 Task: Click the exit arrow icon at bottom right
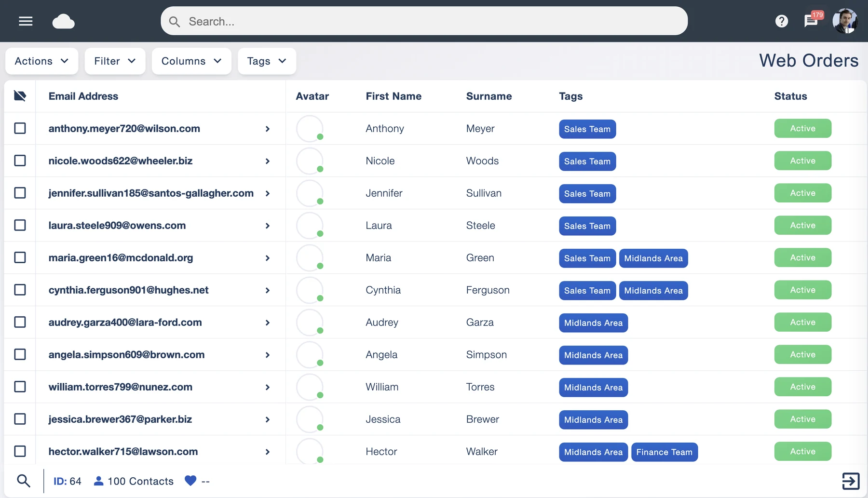click(851, 481)
